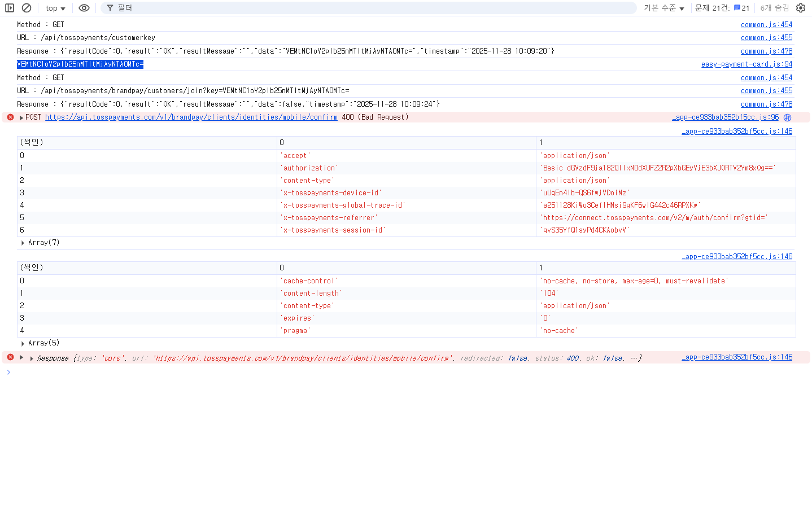The height and width of the screenshot is (530, 812).
Task: Click the '문제 21건:' issues label
Action: coord(713,8)
